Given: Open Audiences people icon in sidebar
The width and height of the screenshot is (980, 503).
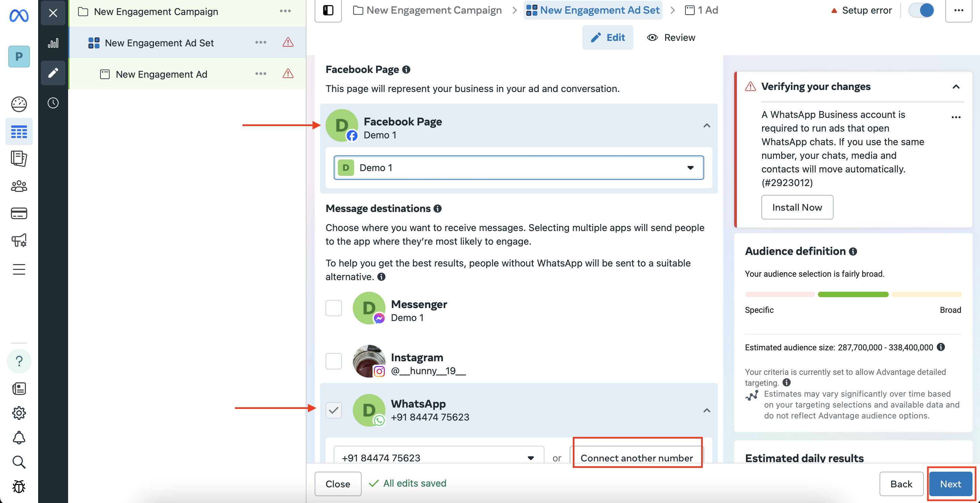Looking at the screenshot, I should (19, 186).
